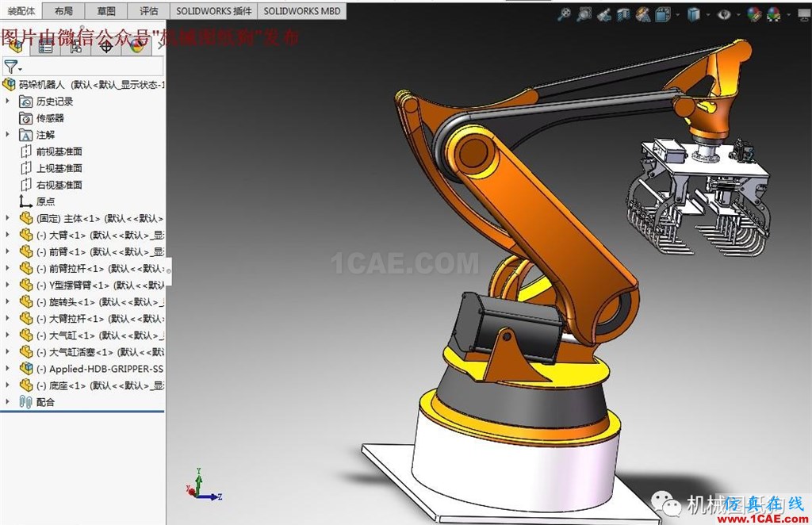Expand the 旋转头<1> component arrow
Image resolution: width=812 pixels, height=525 pixels.
tap(7, 301)
